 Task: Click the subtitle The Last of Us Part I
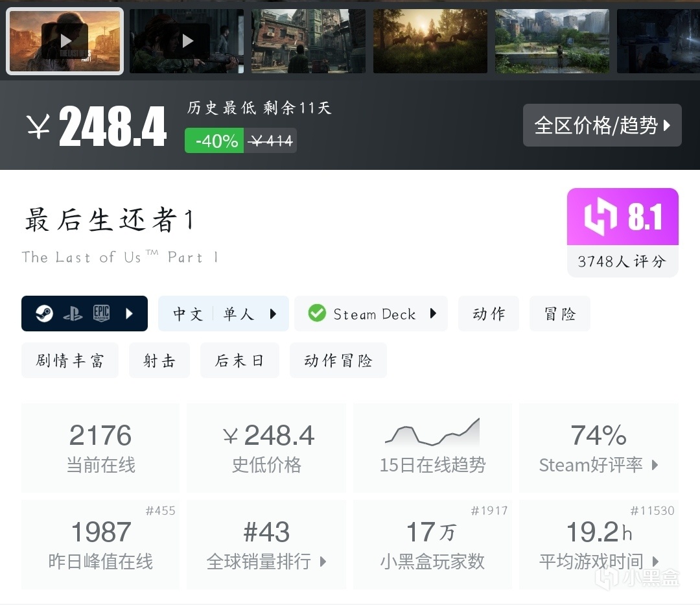pos(120,257)
